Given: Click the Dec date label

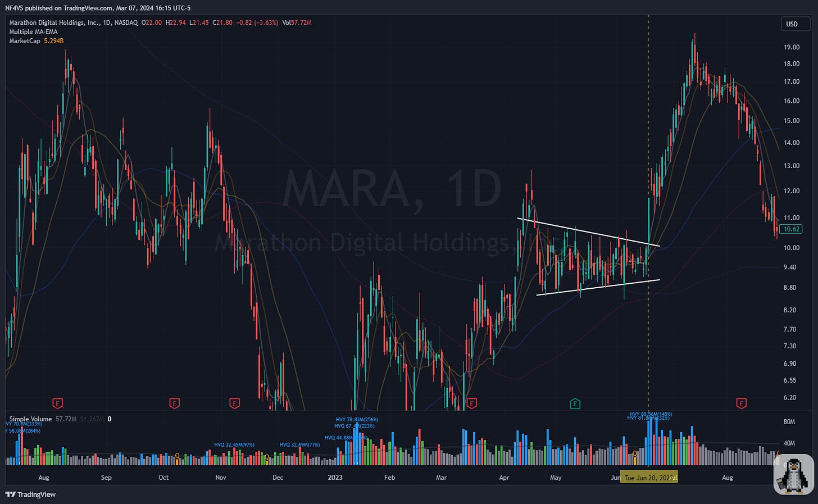Looking at the screenshot, I should (x=278, y=478).
